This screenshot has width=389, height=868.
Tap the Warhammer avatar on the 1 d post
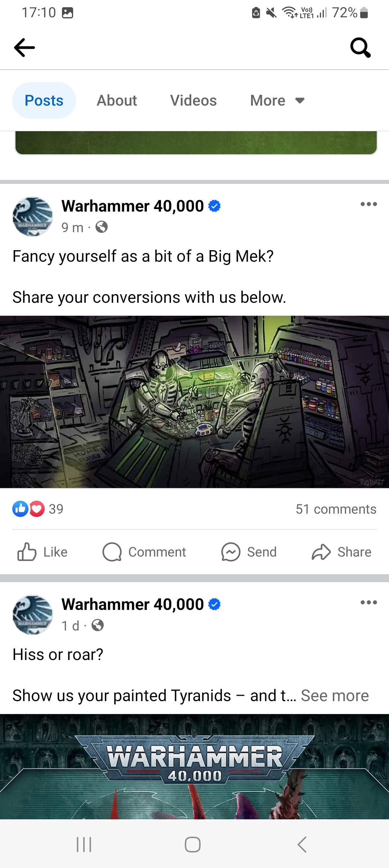pyautogui.click(x=33, y=615)
